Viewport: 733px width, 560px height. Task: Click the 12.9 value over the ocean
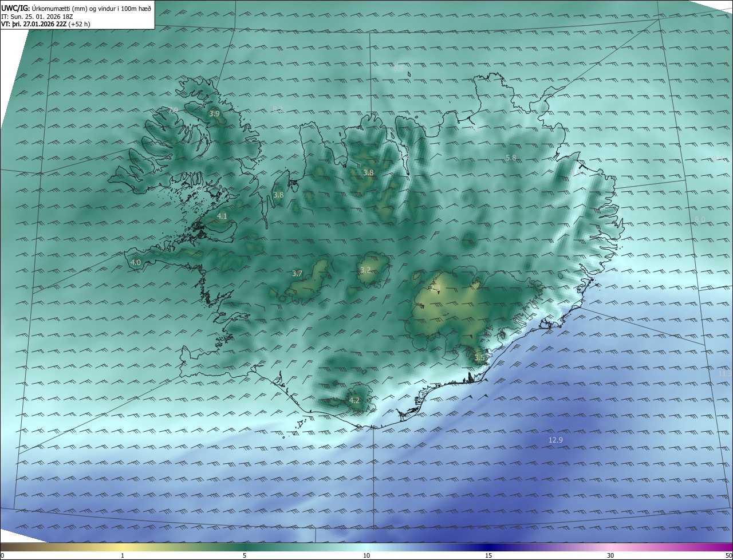(x=556, y=440)
